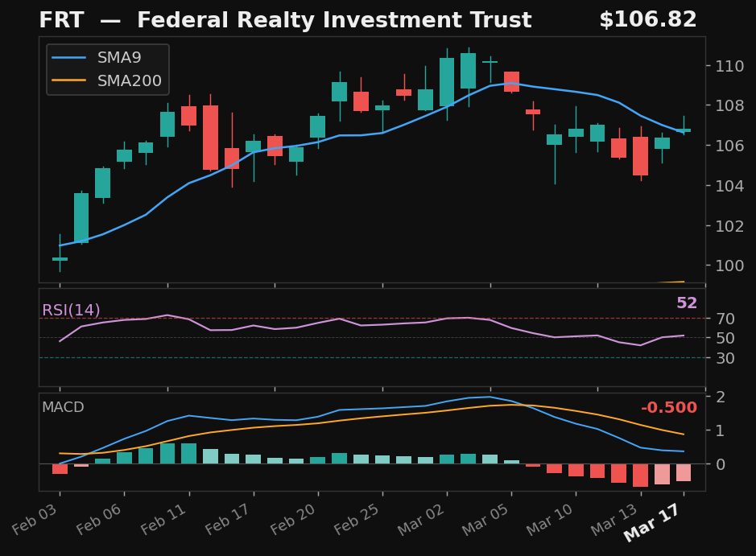Screen dimensions: 756x556
Task: Select the MACD panel label
Action: click(62, 407)
